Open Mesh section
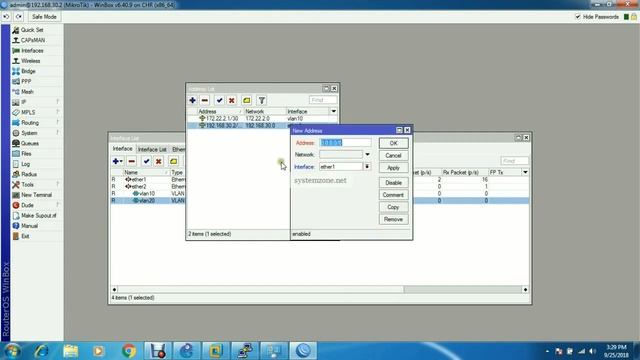This screenshot has height=360, width=640. click(x=27, y=92)
